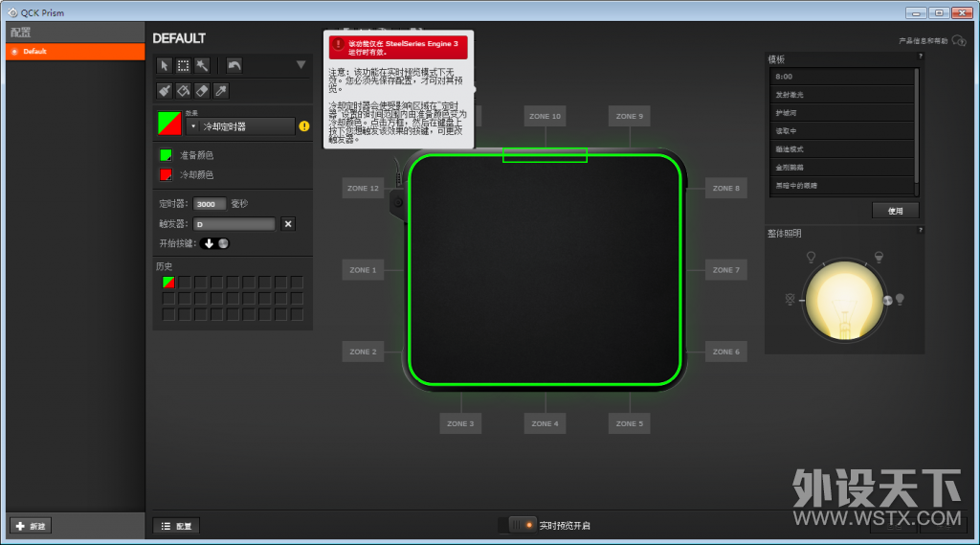Viewport: 980px width, 545px height.
Task: Select the ZONE 10 label
Action: [x=545, y=116]
